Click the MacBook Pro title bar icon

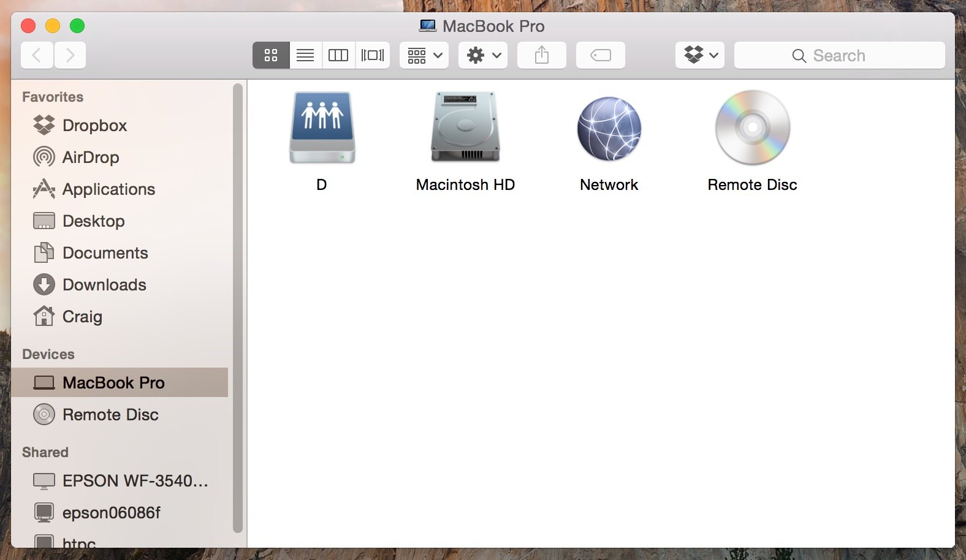click(x=428, y=26)
